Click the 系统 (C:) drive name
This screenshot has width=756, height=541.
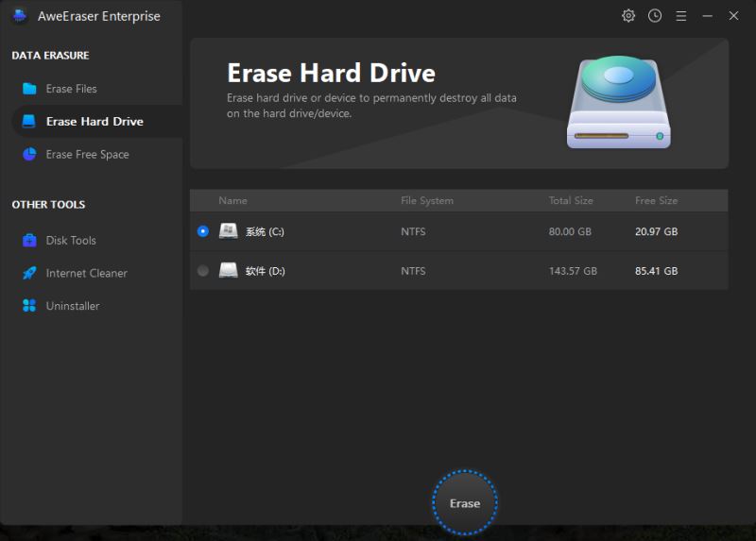coord(265,231)
